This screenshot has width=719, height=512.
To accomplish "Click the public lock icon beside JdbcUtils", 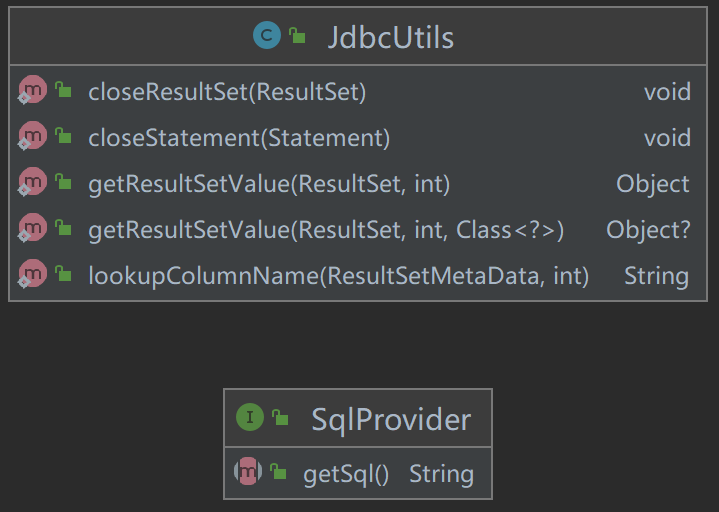I will tap(297, 38).
